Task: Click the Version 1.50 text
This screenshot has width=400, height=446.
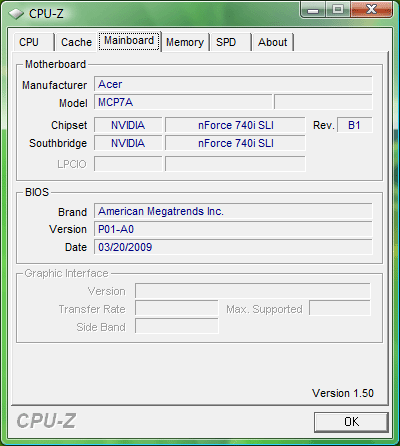Action: [343, 393]
